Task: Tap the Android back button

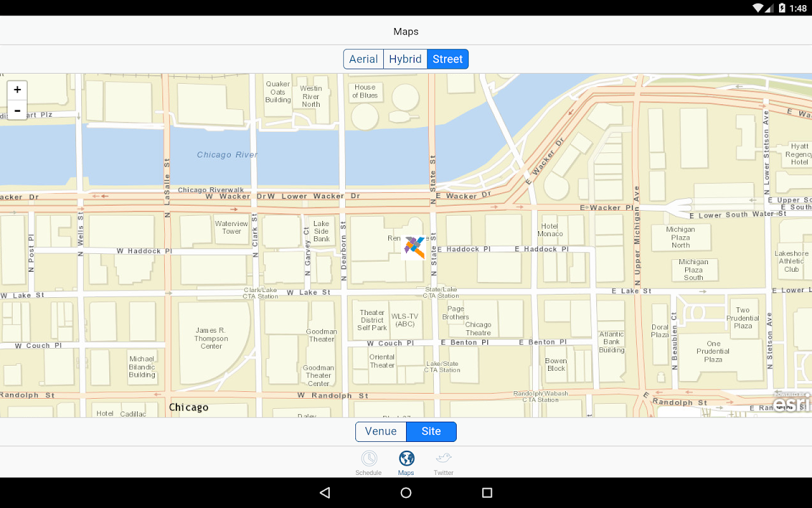Action: (325, 493)
